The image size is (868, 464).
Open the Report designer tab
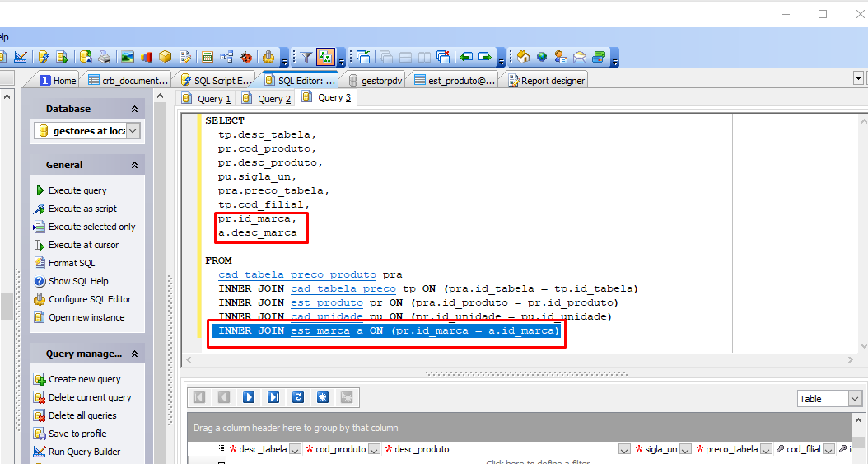point(547,80)
